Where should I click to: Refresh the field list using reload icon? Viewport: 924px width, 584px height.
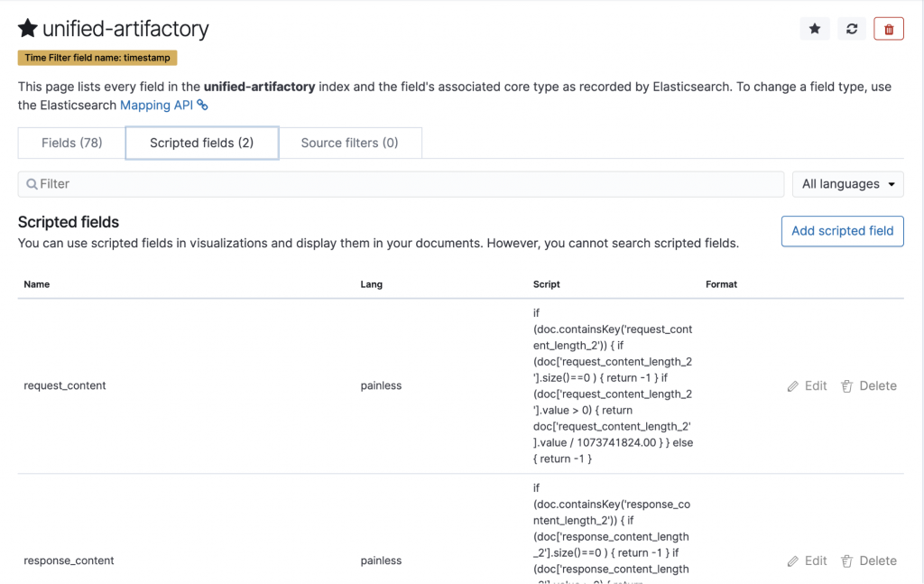tap(851, 29)
